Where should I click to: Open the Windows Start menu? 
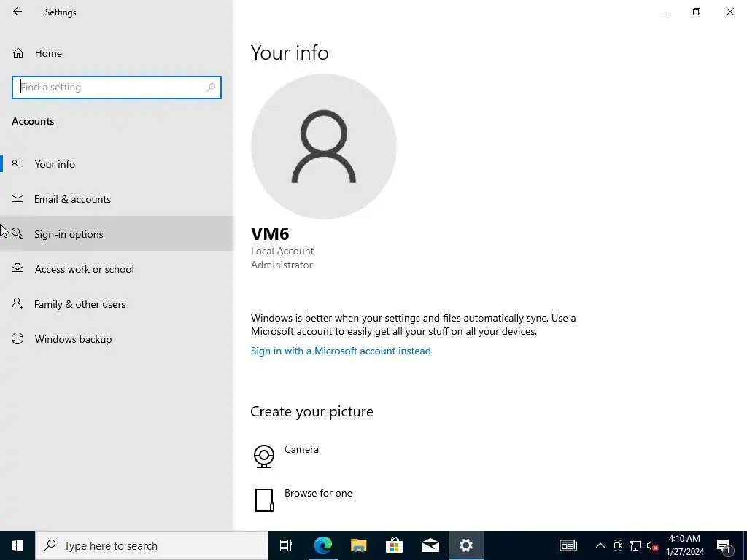tap(18, 545)
